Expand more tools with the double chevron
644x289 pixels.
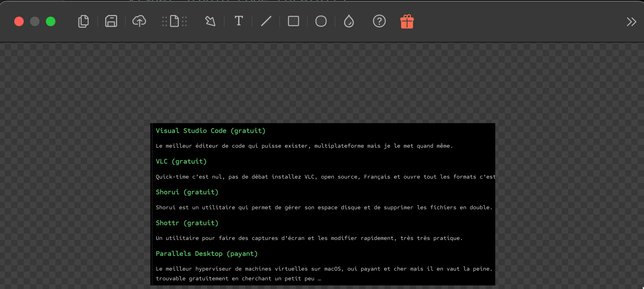(631, 22)
